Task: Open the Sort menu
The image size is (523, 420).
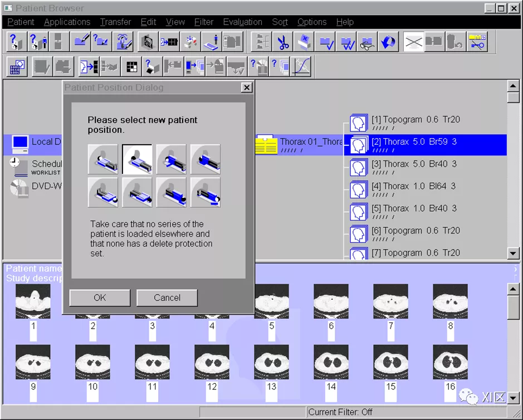Action: coord(280,22)
